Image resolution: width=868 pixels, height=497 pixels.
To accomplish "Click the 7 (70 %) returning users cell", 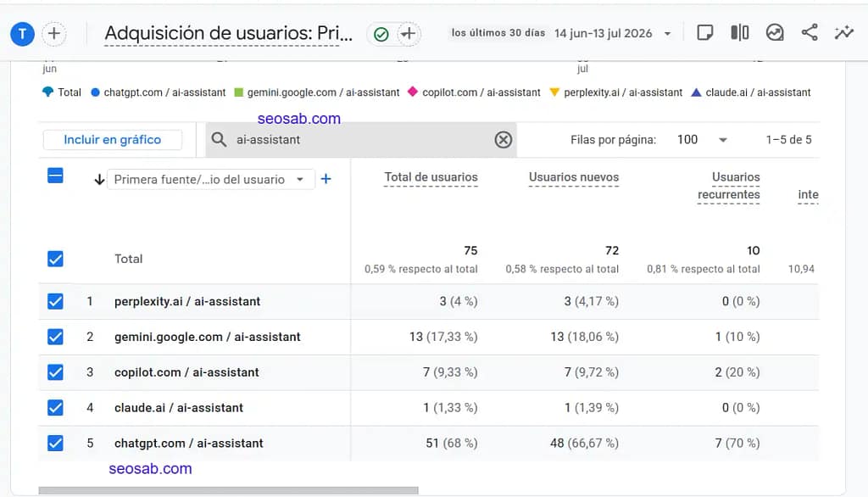I will point(737,444).
